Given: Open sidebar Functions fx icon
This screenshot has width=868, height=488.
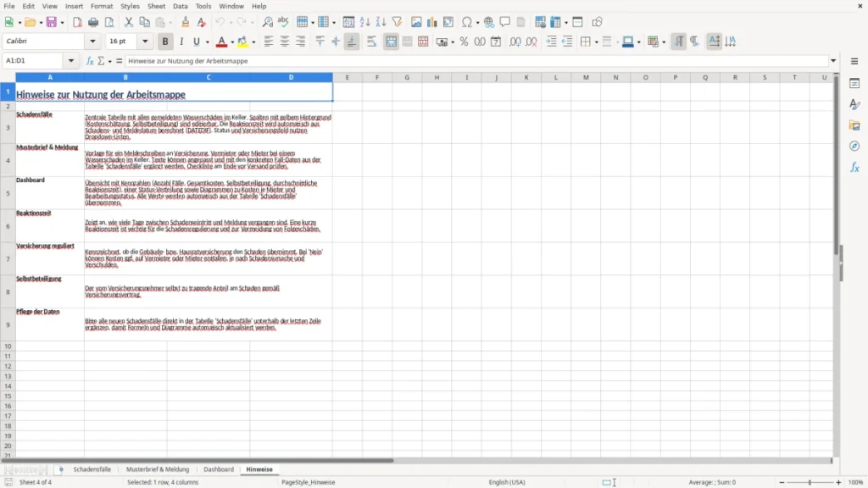Looking at the screenshot, I should click(854, 167).
